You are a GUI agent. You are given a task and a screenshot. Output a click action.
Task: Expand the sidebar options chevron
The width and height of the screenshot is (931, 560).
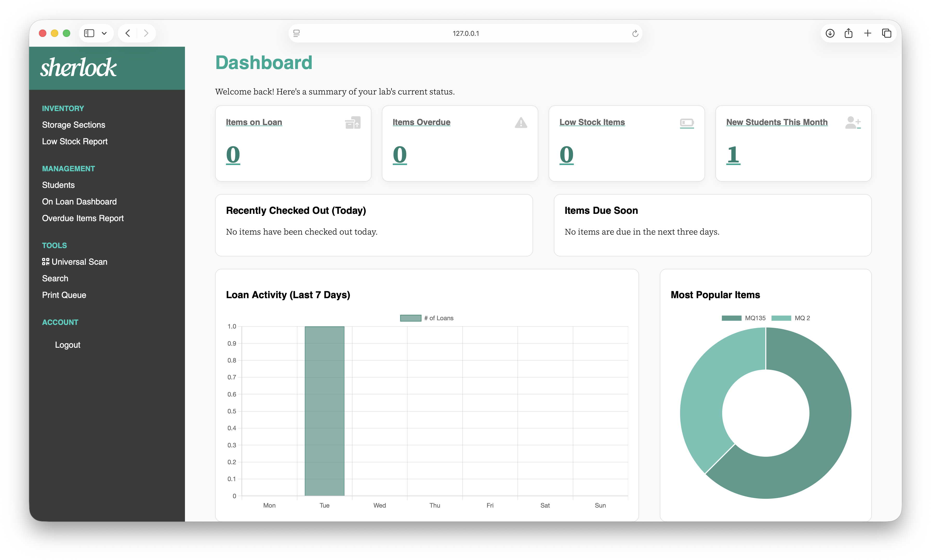105,33
